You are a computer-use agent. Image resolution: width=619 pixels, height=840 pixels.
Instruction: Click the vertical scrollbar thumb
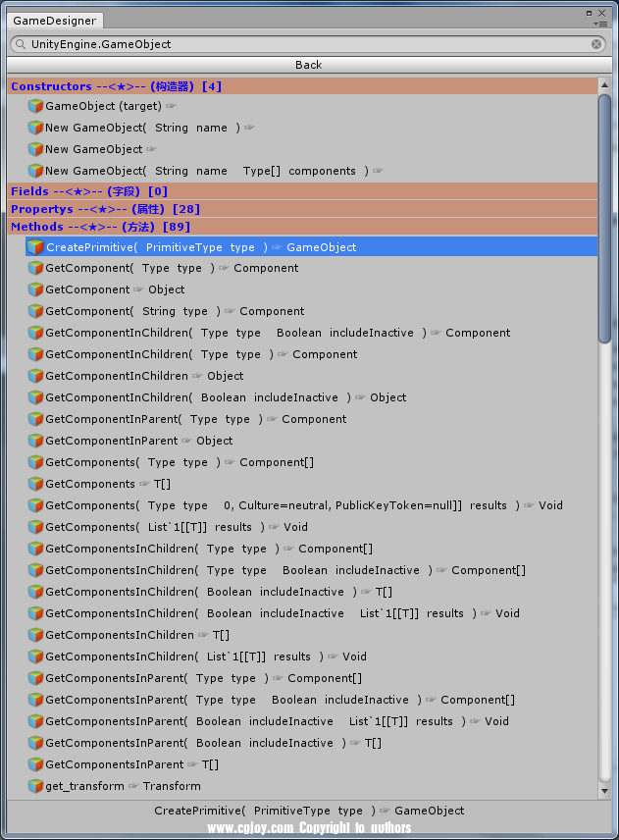[x=604, y=218]
